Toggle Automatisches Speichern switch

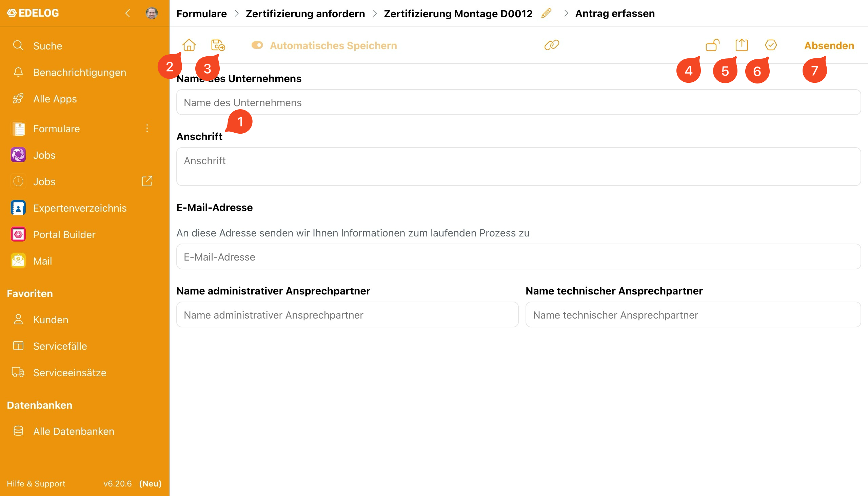click(x=257, y=45)
